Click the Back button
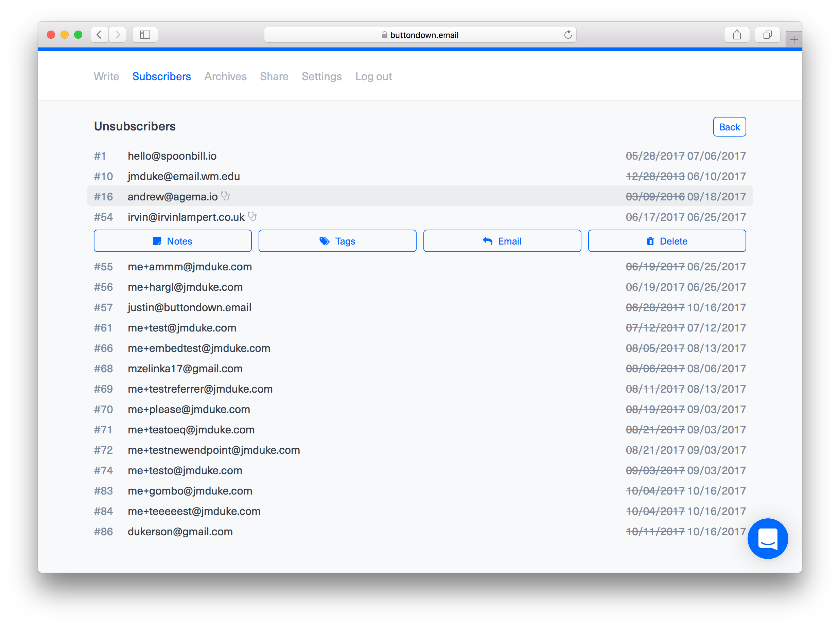The image size is (840, 627). pos(729,127)
